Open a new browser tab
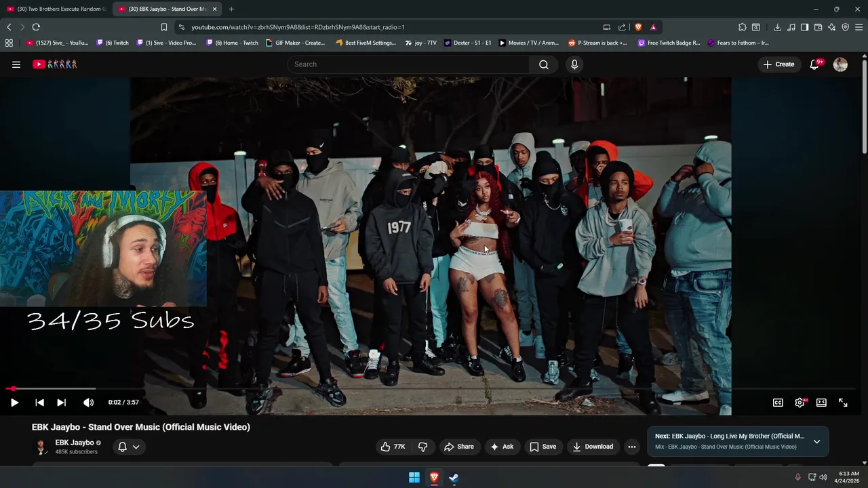Screen dimensions: 868x488 click(231, 9)
